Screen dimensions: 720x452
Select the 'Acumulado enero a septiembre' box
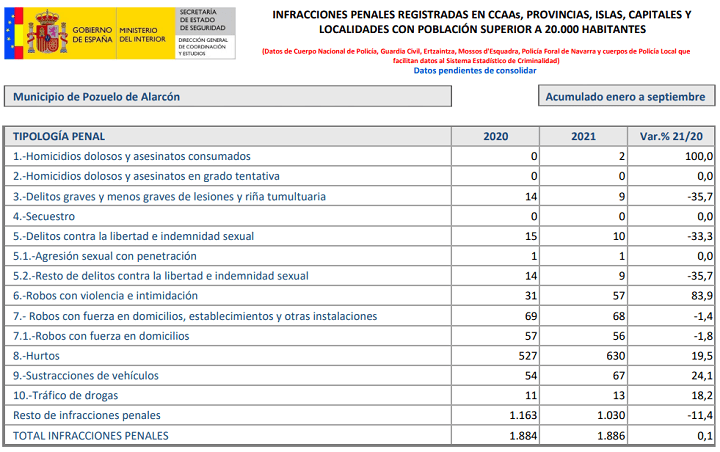pos(626,96)
